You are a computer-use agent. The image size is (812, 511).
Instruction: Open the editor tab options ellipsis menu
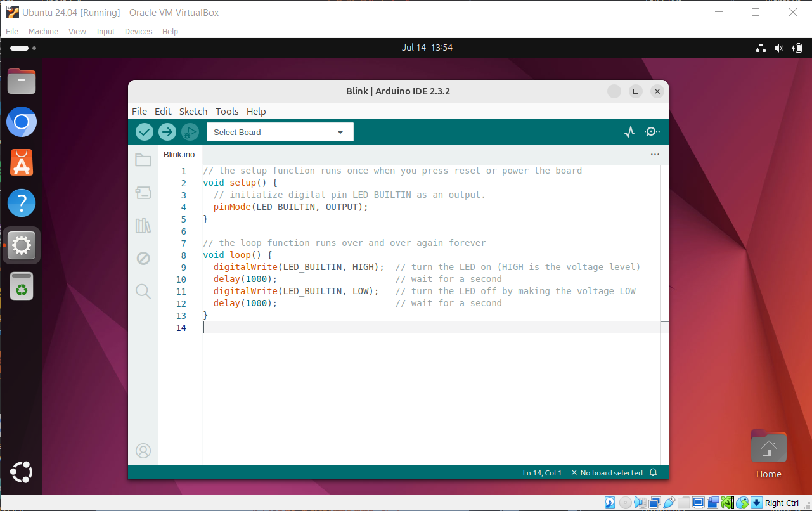point(655,154)
